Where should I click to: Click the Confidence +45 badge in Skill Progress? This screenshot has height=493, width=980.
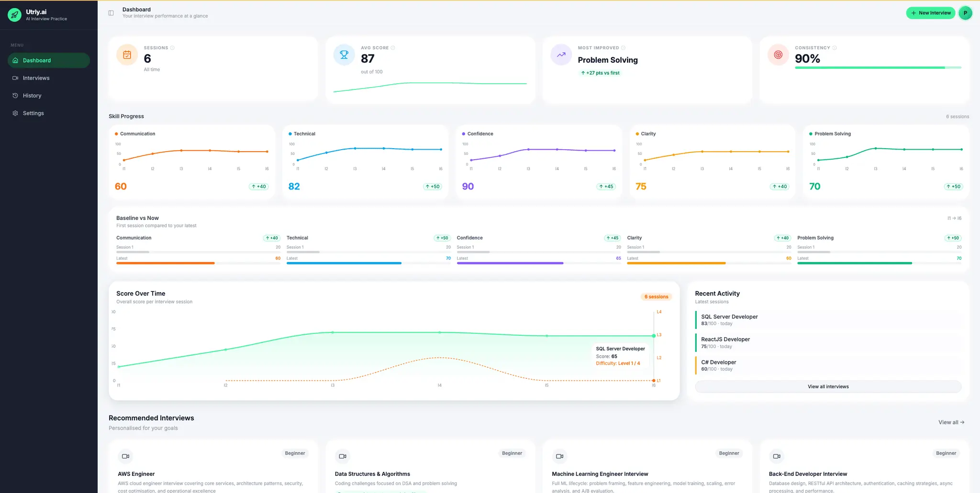(606, 186)
